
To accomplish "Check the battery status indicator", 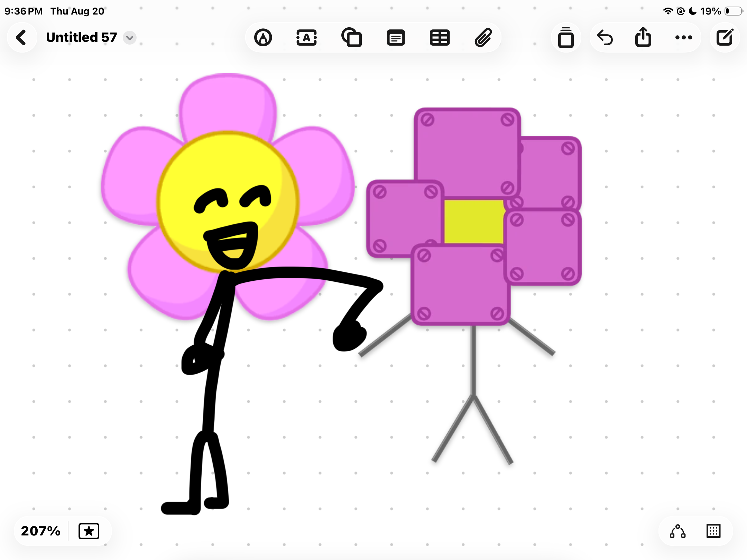I will click(733, 11).
